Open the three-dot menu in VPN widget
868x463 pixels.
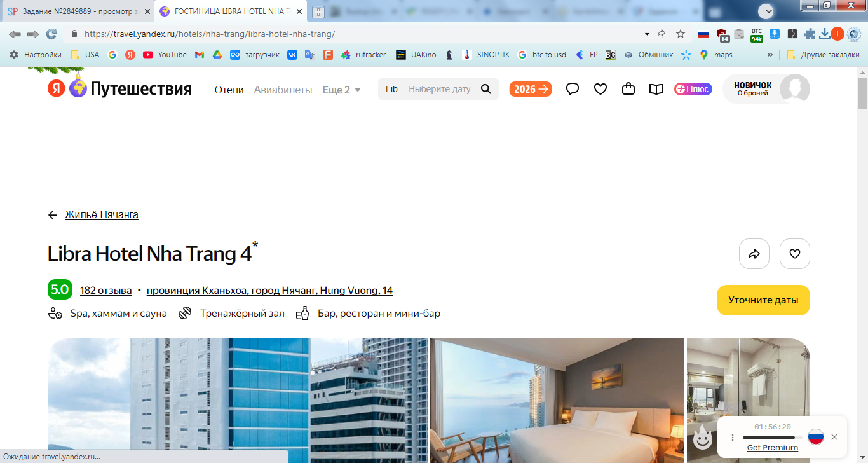tap(732, 438)
